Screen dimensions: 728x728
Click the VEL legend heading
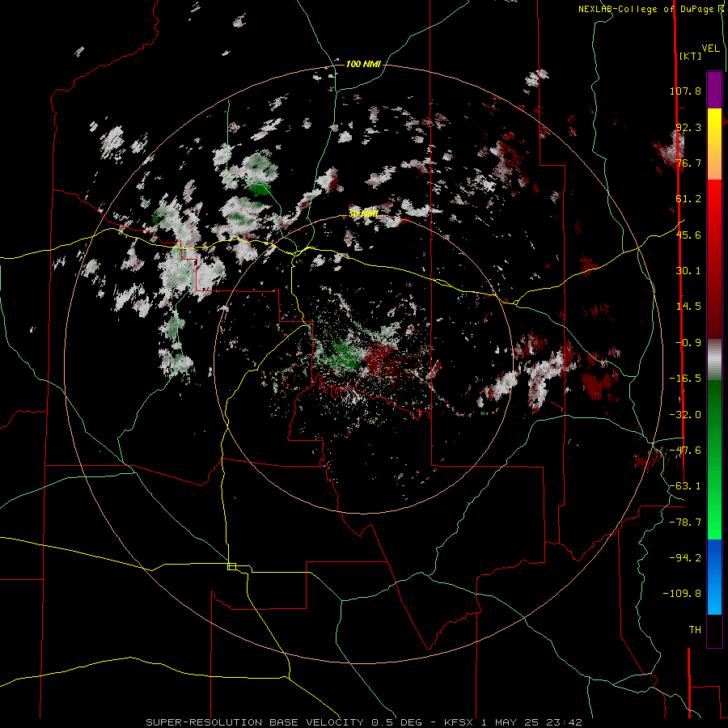(x=711, y=49)
